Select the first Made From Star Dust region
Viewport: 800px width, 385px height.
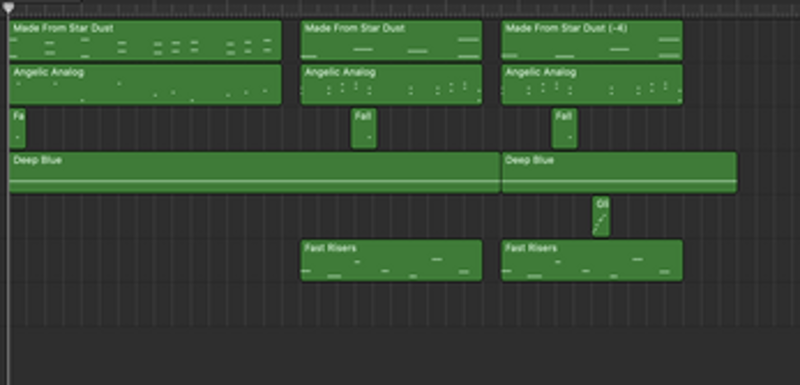point(145,40)
